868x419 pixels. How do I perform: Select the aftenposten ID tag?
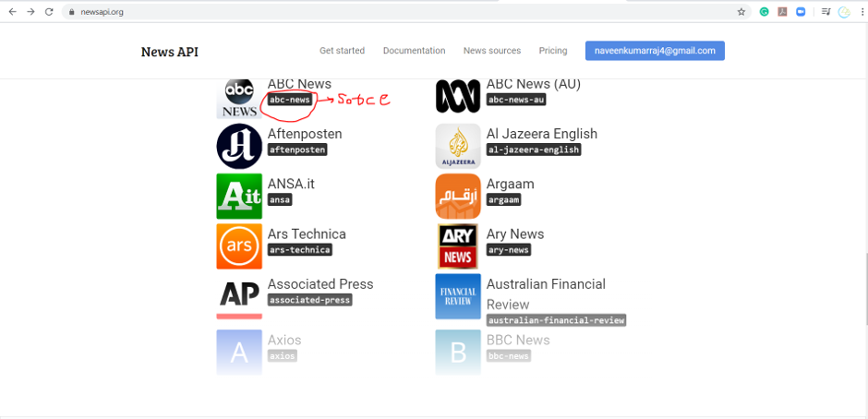point(297,150)
